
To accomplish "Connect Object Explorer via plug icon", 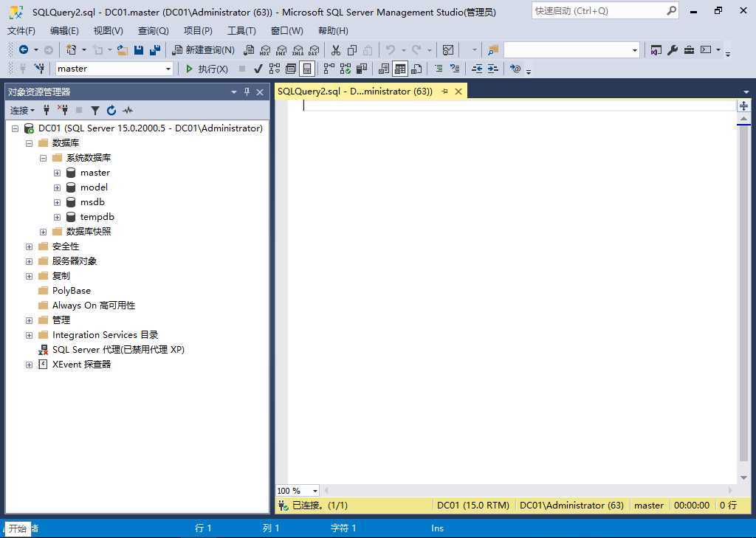I will 47,111.
